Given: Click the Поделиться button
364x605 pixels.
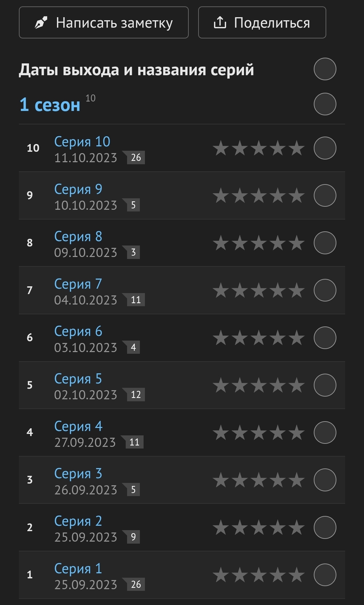Looking at the screenshot, I should [x=262, y=23].
